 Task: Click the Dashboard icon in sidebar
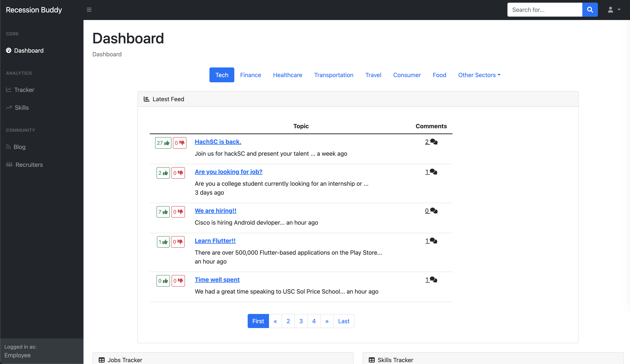pos(9,50)
